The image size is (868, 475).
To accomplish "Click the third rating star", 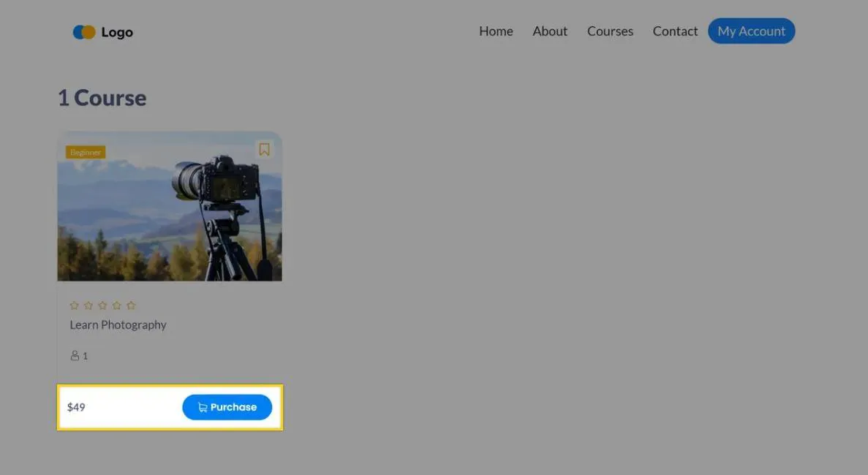I will click(102, 305).
